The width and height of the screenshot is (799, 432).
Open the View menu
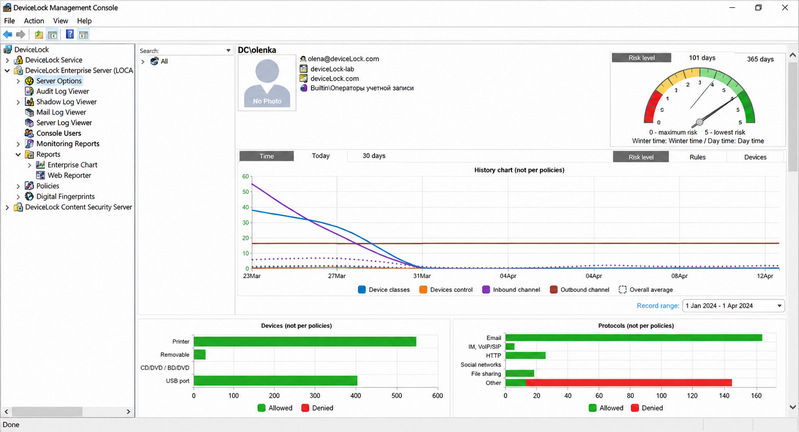60,21
